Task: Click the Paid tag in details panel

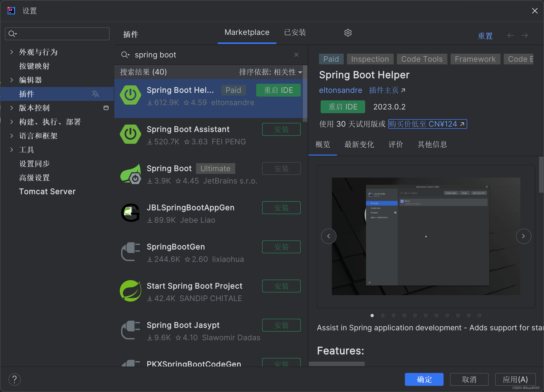Action: pyautogui.click(x=331, y=59)
